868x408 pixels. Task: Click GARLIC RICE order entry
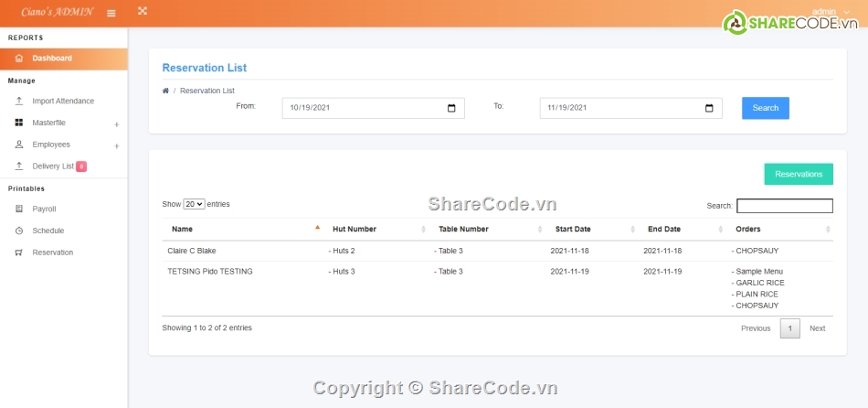pyautogui.click(x=757, y=283)
